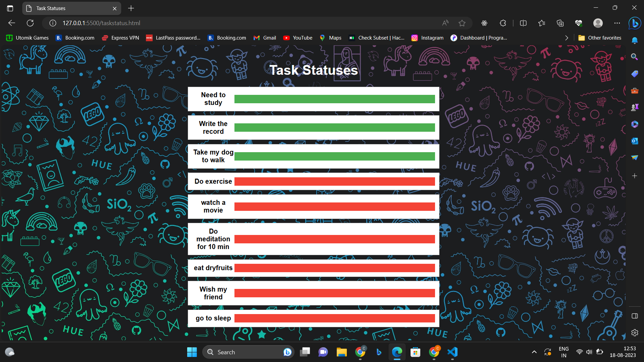
Task: Toggle the sidebar panel button at bottom right
Action: click(x=635, y=316)
